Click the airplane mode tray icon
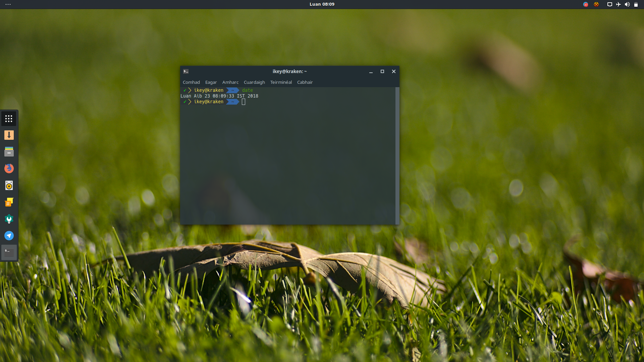 pyautogui.click(x=619, y=4)
